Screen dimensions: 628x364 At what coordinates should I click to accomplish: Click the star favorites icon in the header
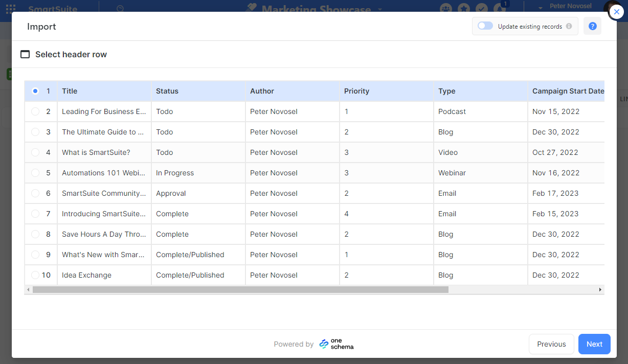click(x=464, y=9)
